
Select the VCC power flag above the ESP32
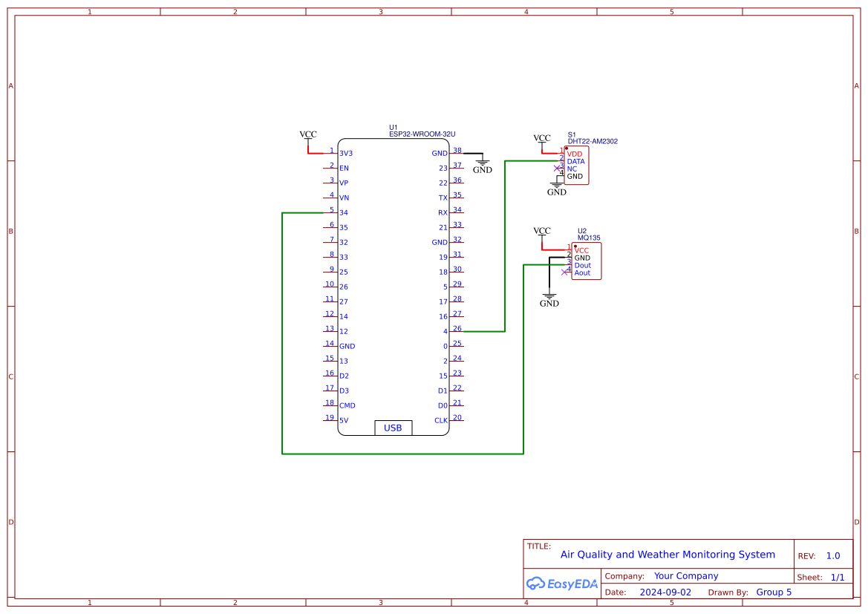307,134
